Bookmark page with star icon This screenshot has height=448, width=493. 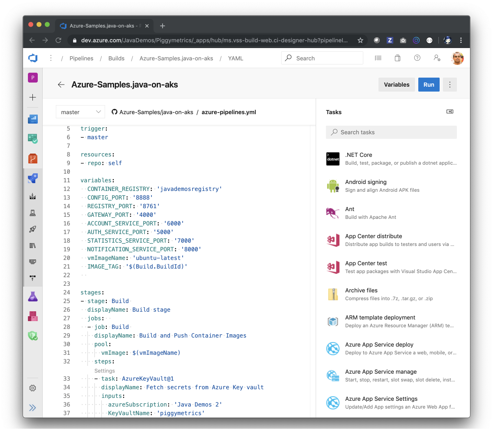360,40
